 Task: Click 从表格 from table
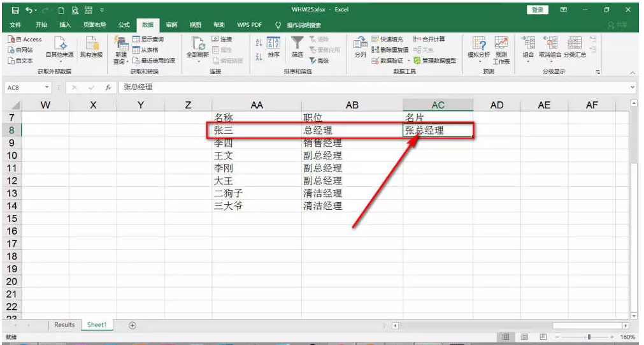(146, 50)
